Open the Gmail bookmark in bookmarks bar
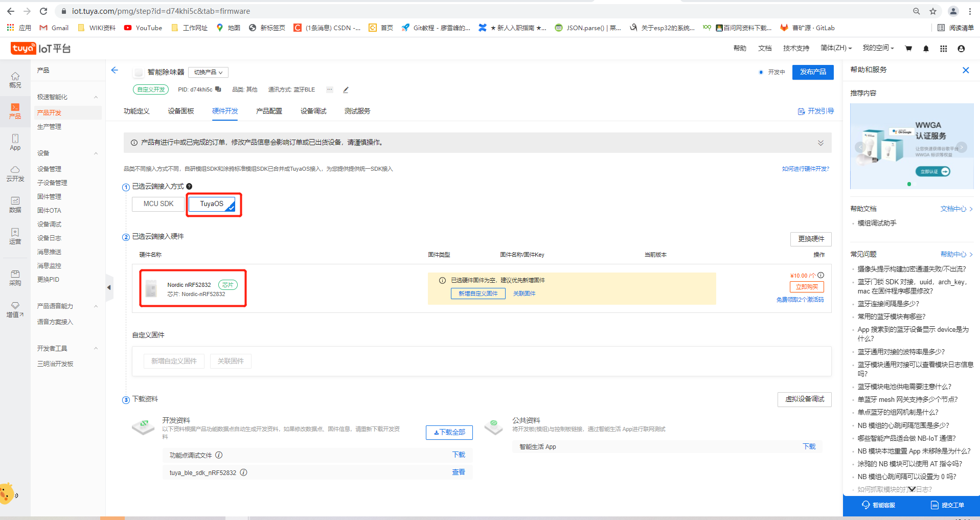Image resolution: width=980 pixels, height=520 pixels. tap(54, 28)
